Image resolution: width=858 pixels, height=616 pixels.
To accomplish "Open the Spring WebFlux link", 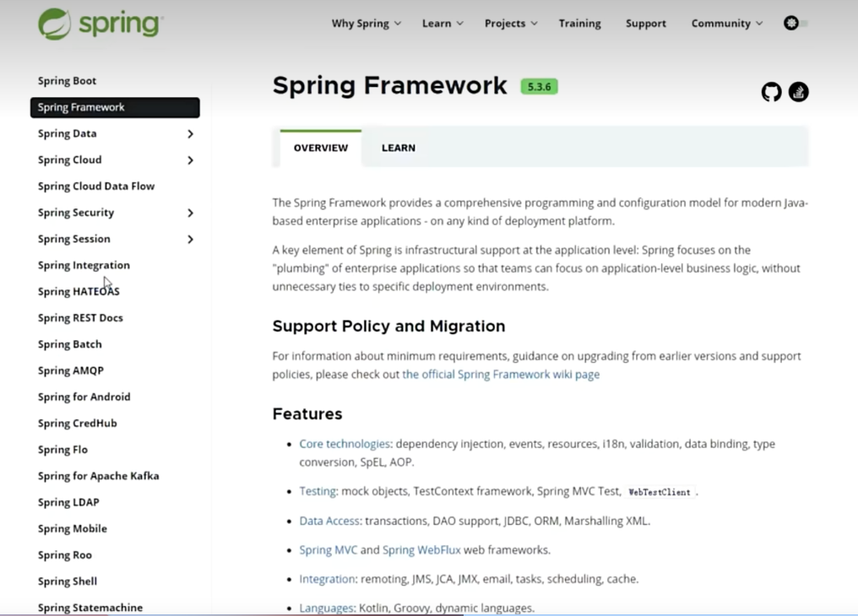I will tap(421, 550).
